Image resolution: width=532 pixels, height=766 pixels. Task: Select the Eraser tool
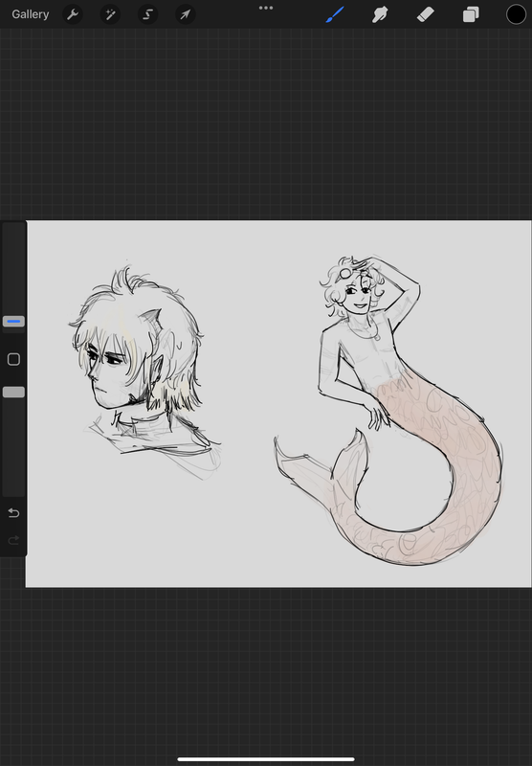426,14
